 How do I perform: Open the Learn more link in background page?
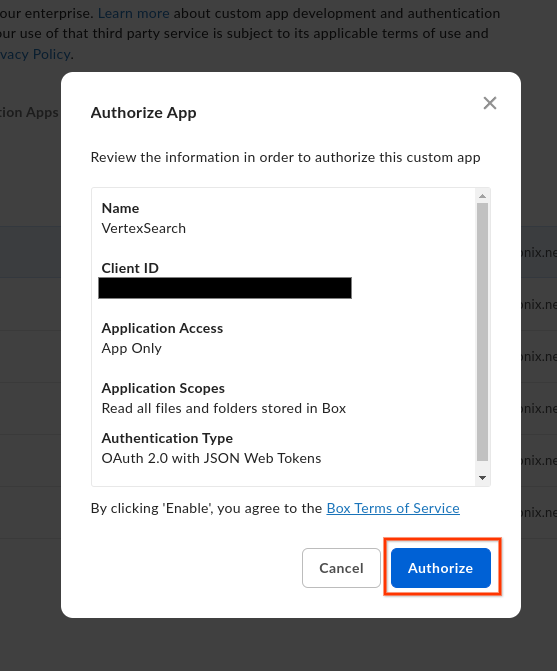133,13
